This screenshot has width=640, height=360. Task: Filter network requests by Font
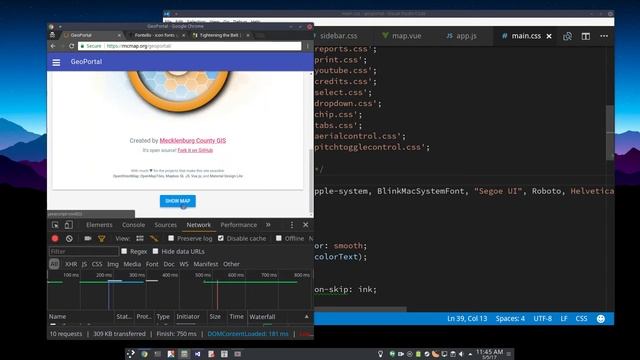[152, 264]
